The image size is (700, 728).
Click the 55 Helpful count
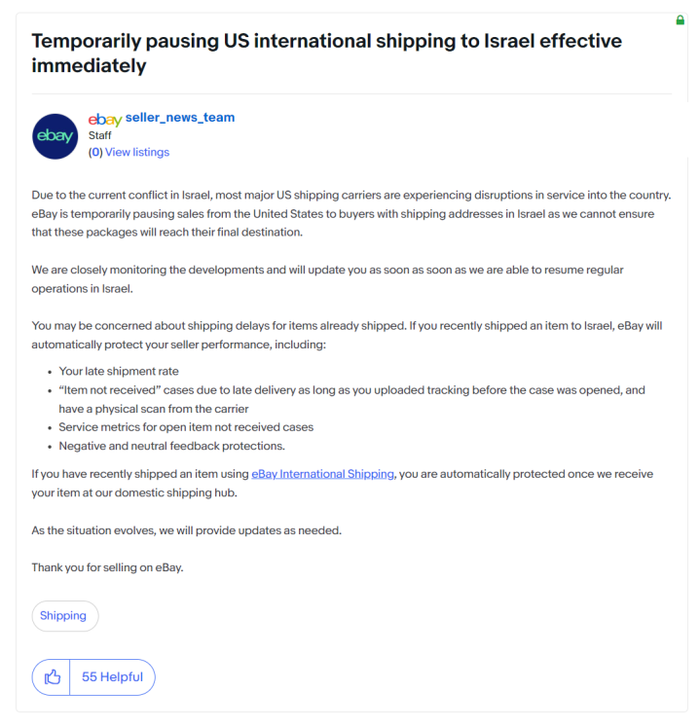[112, 677]
